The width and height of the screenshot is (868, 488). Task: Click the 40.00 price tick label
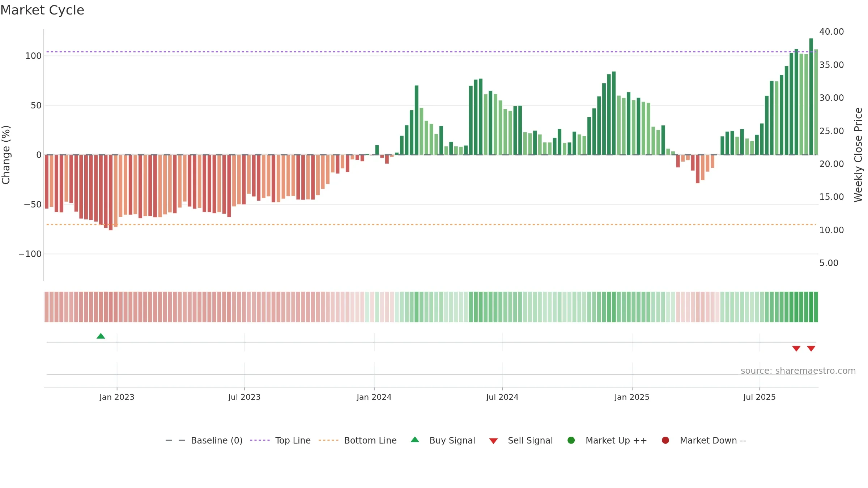(831, 32)
